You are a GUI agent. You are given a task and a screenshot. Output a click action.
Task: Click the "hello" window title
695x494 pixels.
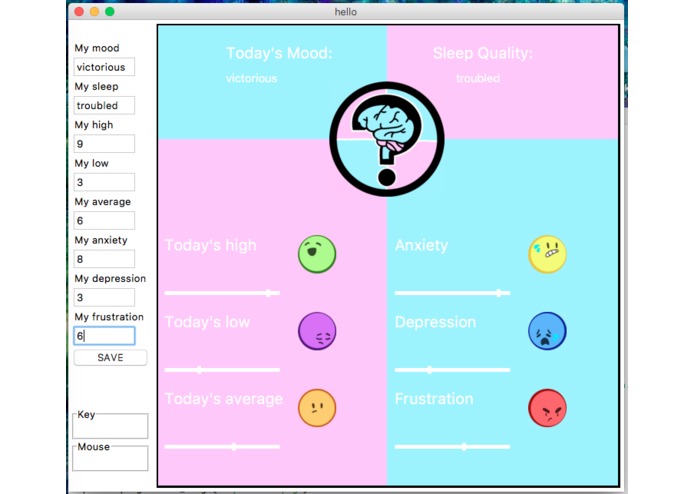[345, 12]
